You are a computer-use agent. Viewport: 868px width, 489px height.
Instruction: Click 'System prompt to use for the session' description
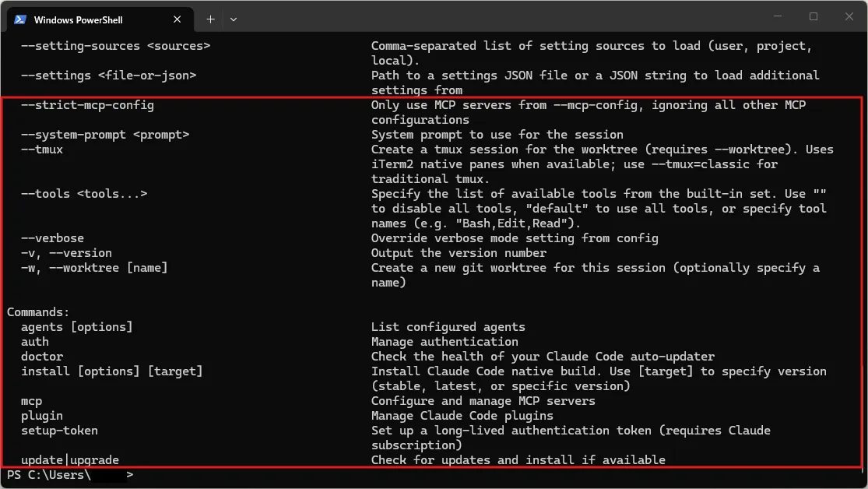pos(497,135)
